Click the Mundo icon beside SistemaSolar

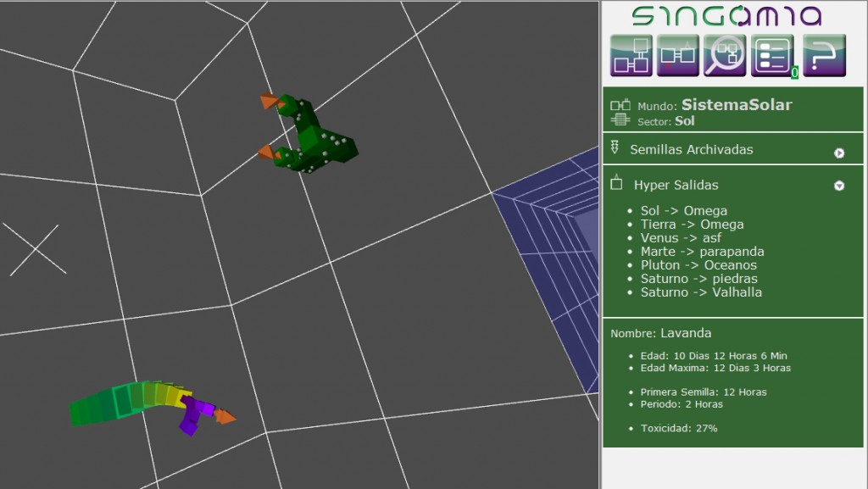tap(620, 106)
